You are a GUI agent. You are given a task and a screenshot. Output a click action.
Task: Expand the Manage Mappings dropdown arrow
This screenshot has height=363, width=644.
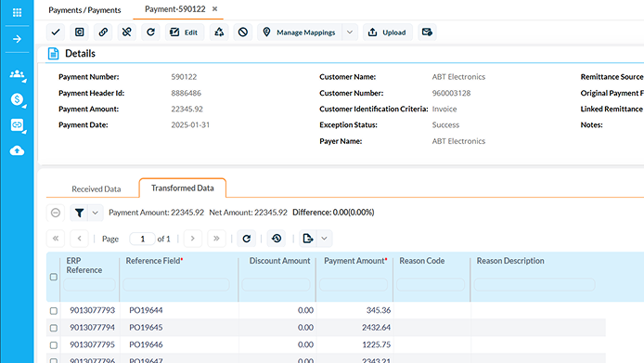pyautogui.click(x=350, y=32)
